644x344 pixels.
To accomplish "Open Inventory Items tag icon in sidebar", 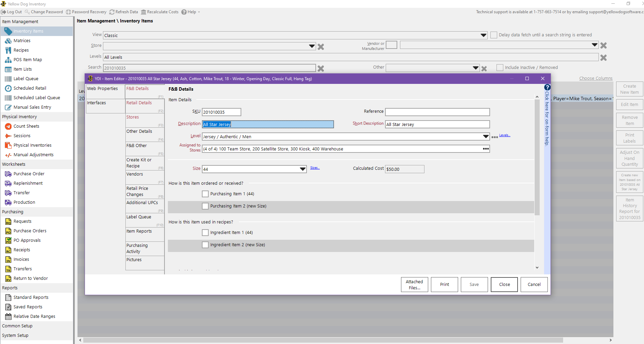I will (8, 31).
